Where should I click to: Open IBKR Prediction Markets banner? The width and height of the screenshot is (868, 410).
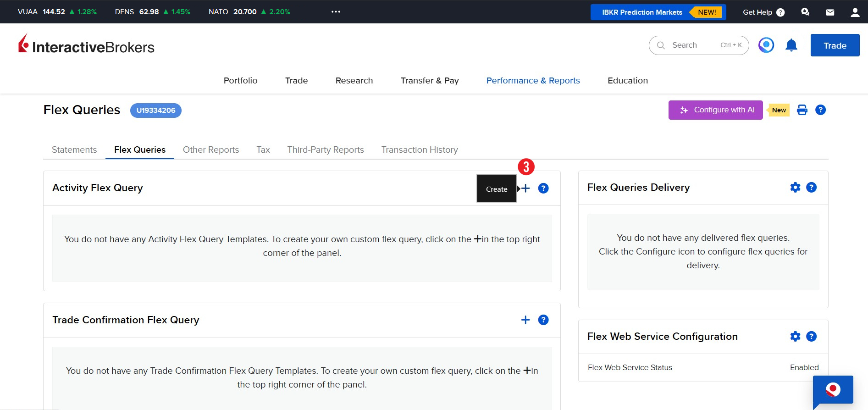pyautogui.click(x=658, y=12)
